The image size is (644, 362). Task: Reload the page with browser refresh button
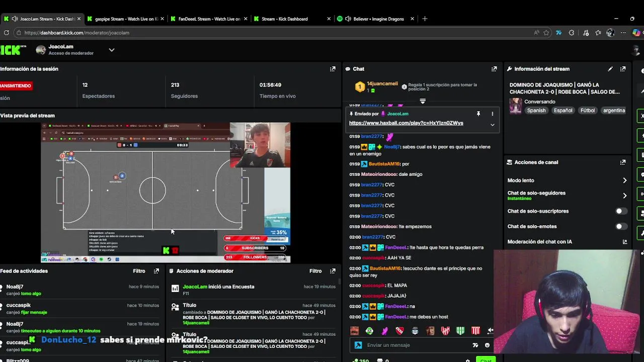[x=6, y=33]
